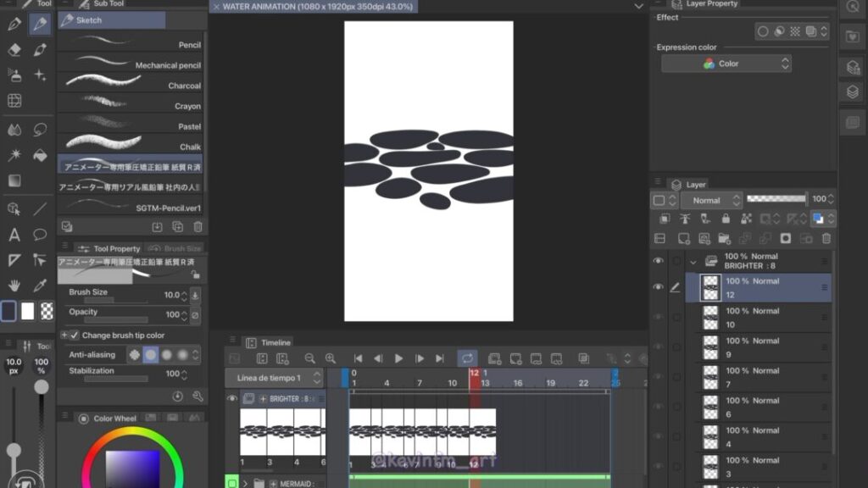Expand the MERMAID folder in timeline

(x=245, y=484)
